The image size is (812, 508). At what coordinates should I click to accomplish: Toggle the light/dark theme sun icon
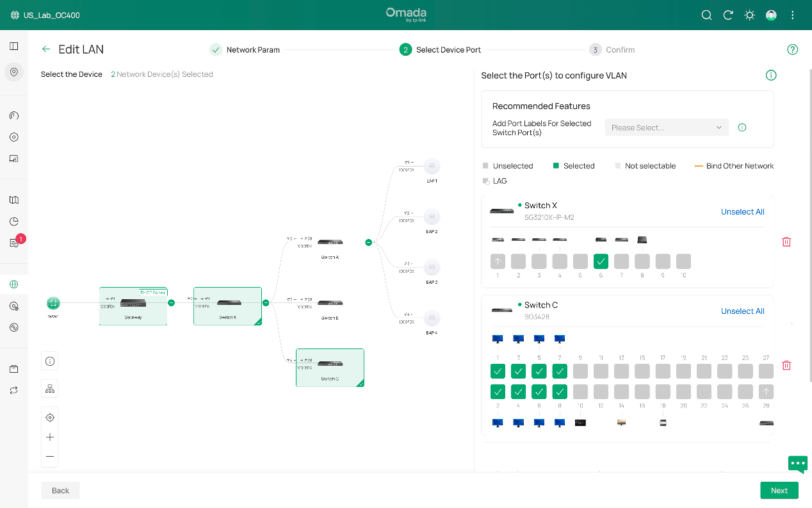click(x=749, y=15)
